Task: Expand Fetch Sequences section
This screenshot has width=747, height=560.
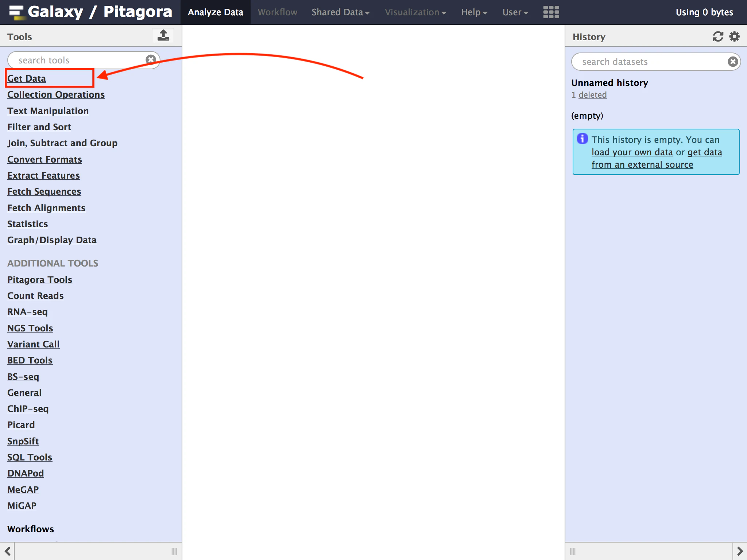Action: coord(44,191)
